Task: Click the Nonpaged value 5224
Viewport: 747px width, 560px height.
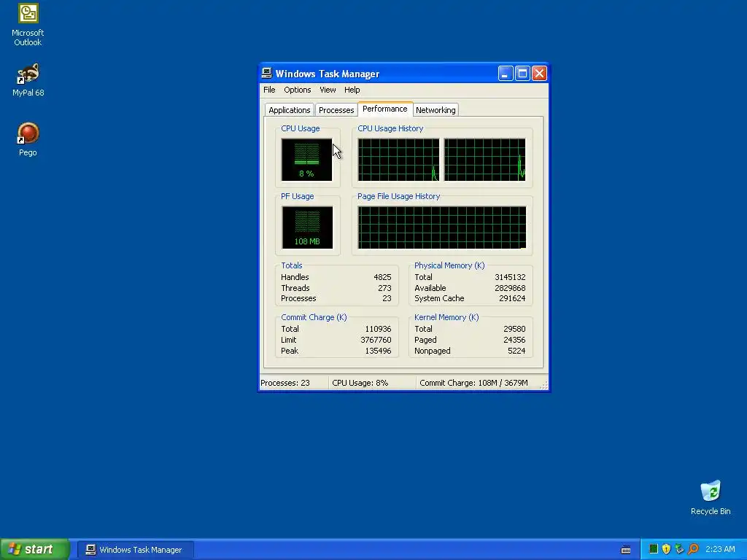Action: [x=516, y=351]
